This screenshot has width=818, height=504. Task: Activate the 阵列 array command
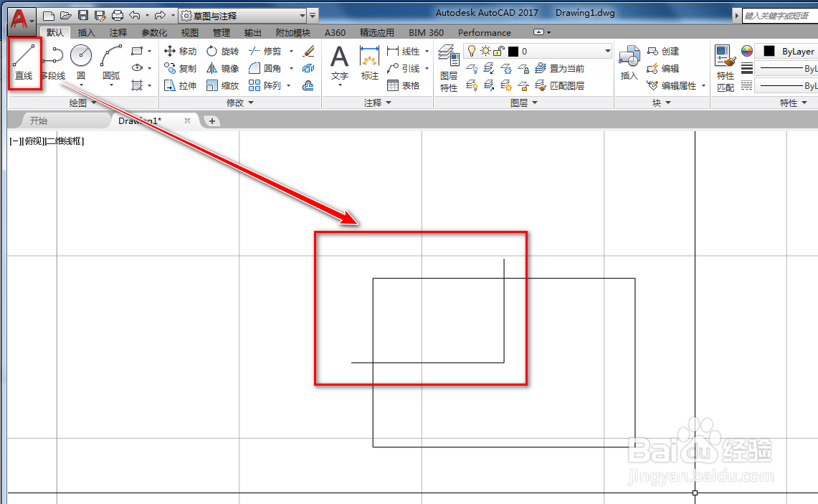265,85
